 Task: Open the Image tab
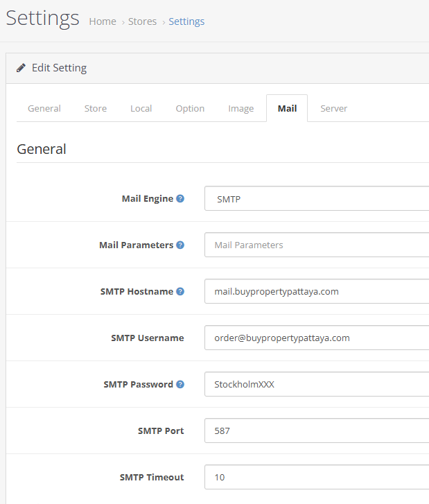(241, 108)
